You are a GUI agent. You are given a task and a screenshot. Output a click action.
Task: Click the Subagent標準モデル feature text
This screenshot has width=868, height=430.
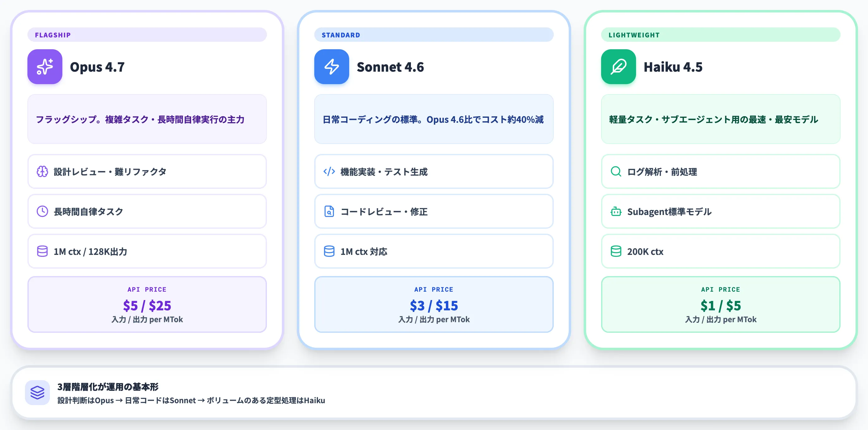click(x=669, y=212)
